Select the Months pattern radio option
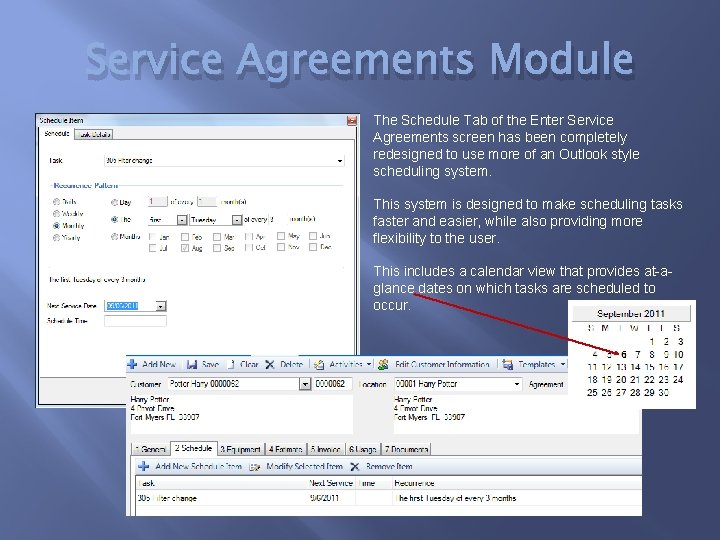This screenshot has height=540, width=720. click(x=114, y=236)
